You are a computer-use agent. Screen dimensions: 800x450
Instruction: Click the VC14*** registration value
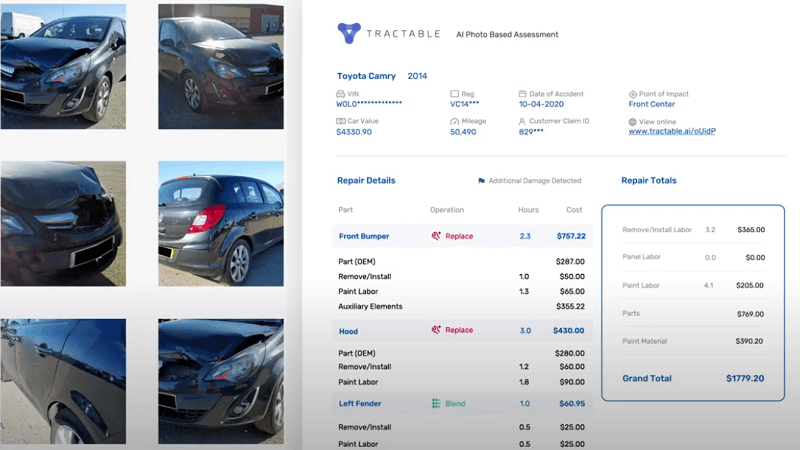(x=465, y=104)
